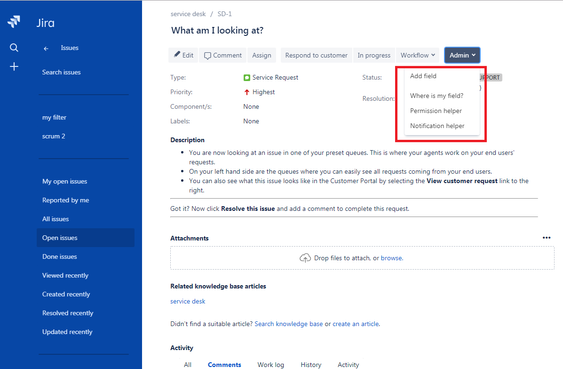Click the Jira logo icon

coord(14,22)
